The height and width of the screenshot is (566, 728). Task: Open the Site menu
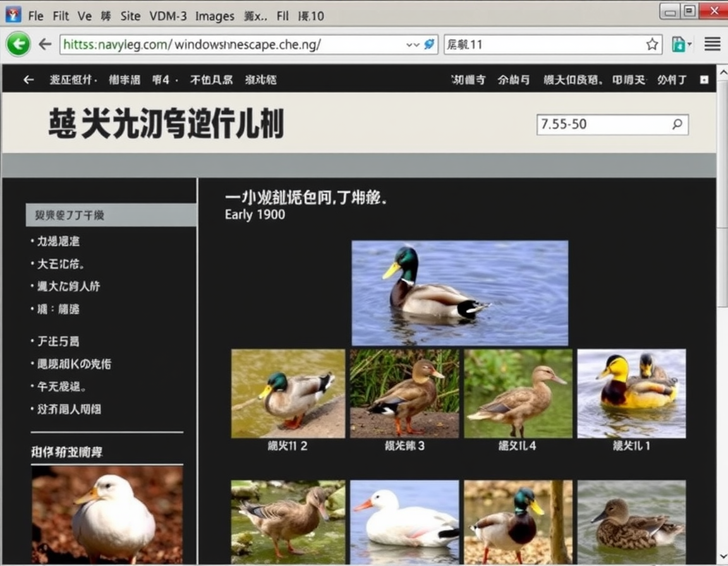[130, 16]
